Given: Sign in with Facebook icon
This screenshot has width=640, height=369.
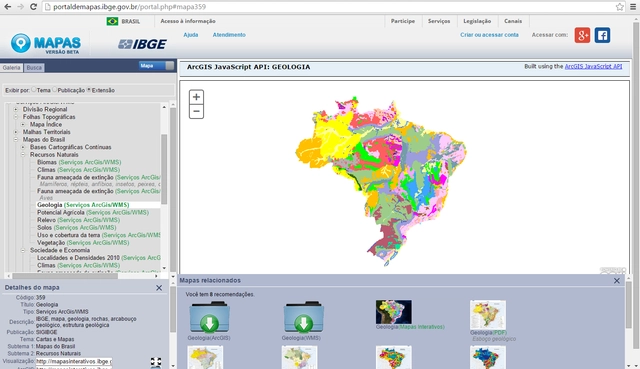Looking at the screenshot, I should (x=602, y=35).
